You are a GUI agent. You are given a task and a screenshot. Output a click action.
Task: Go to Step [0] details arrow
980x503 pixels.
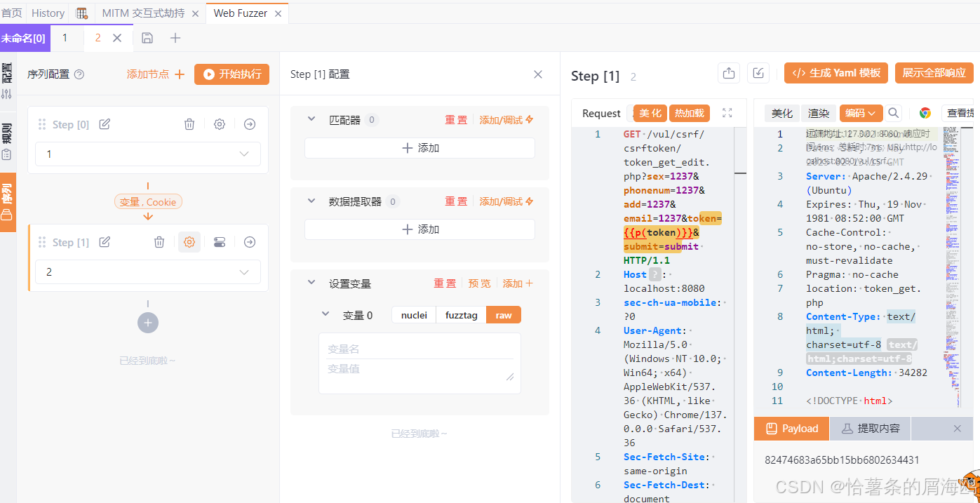click(x=250, y=124)
